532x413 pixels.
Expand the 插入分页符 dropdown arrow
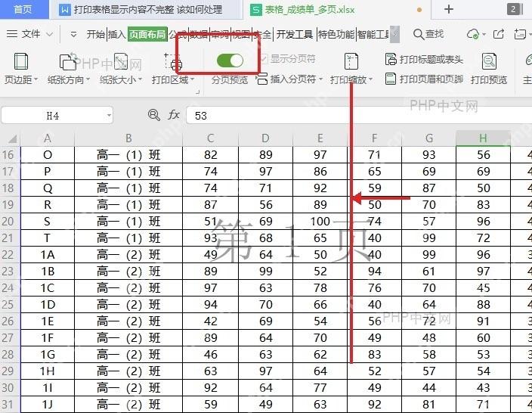click(x=320, y=79)
